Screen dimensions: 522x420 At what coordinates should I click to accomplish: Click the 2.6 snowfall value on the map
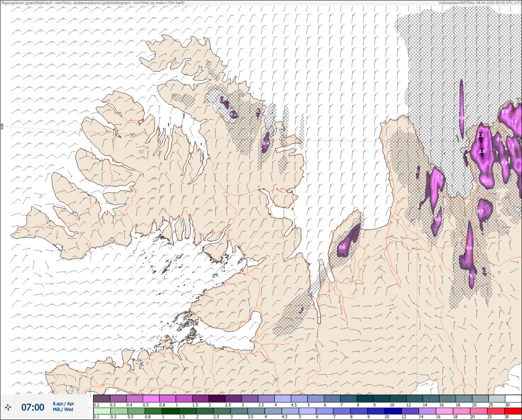(x=482, y=151)
